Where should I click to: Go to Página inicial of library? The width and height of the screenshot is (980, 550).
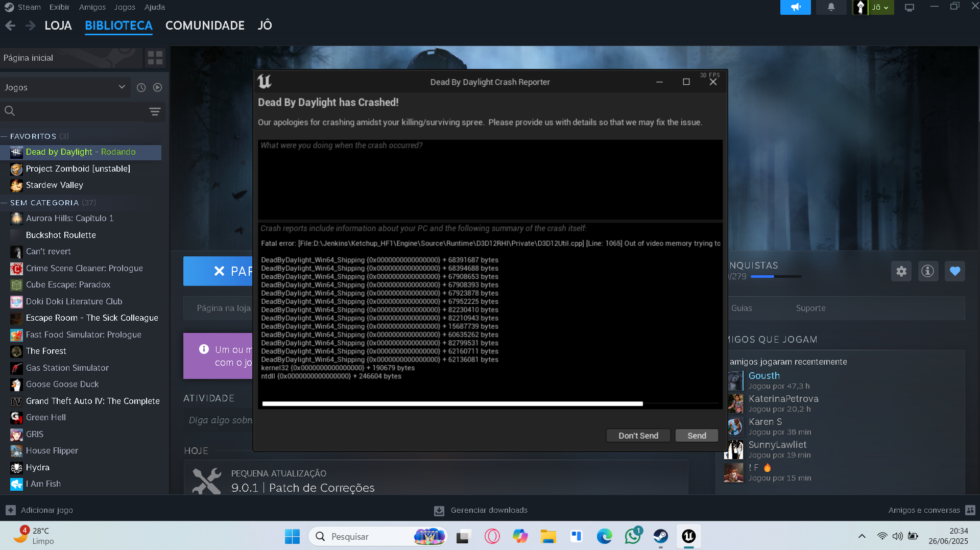pos(71,58)
